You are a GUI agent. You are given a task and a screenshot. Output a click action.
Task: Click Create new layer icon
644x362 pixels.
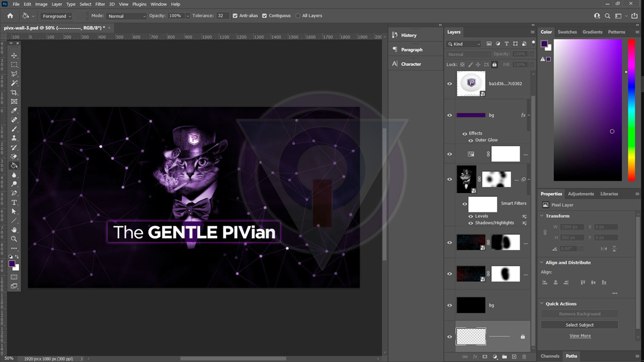[514, 356]
